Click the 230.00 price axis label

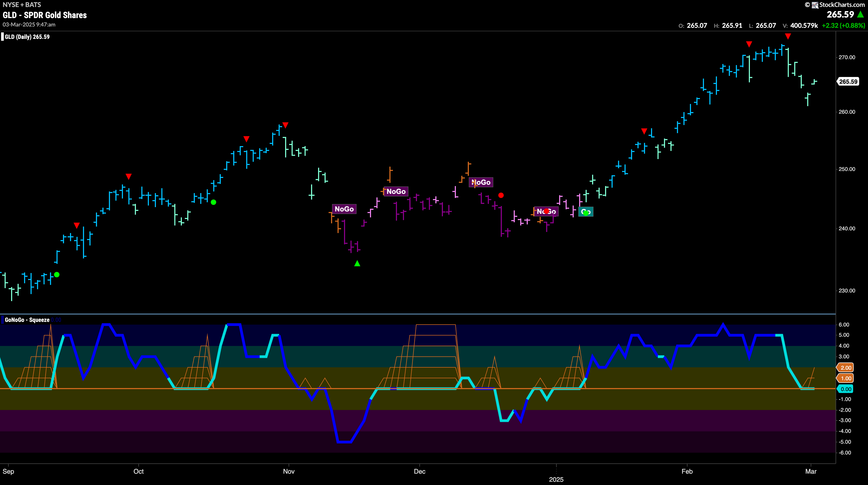[x=847, y=291]
